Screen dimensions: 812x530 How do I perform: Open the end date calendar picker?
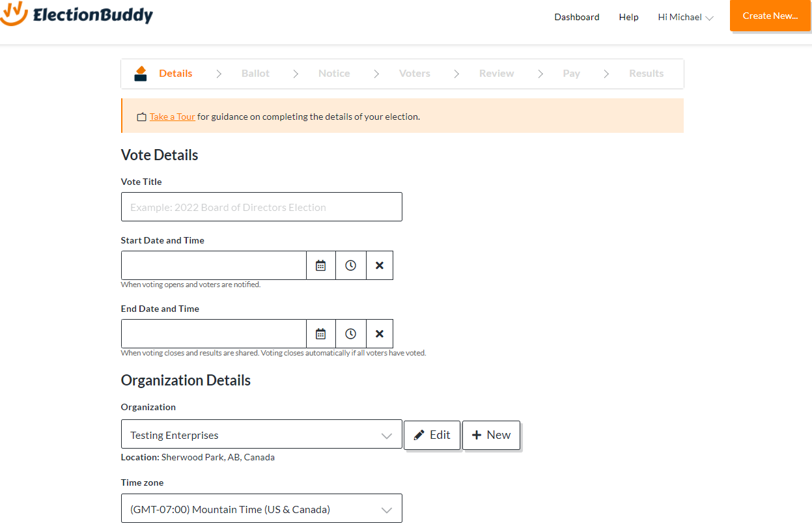click(320, 333)
